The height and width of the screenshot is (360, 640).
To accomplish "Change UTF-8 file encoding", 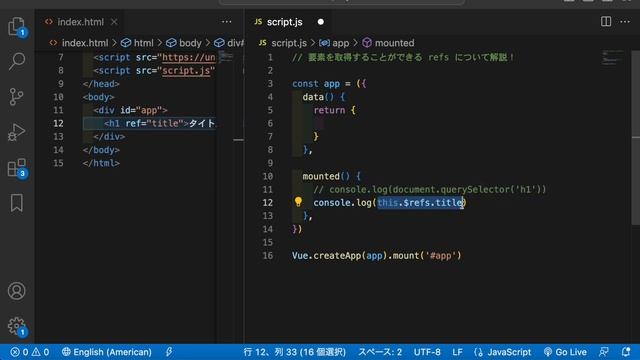I will (427, 352).
